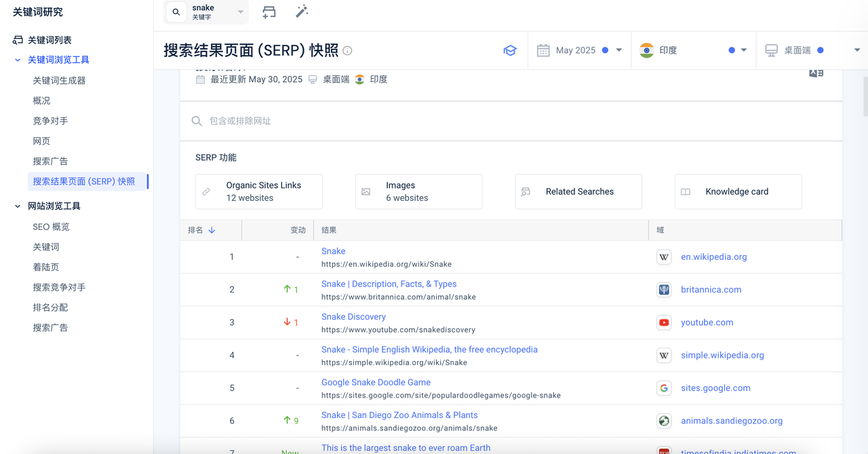Click the magic wand icon in top toolbar
868x454 pixels.
(x=302, y=12)
